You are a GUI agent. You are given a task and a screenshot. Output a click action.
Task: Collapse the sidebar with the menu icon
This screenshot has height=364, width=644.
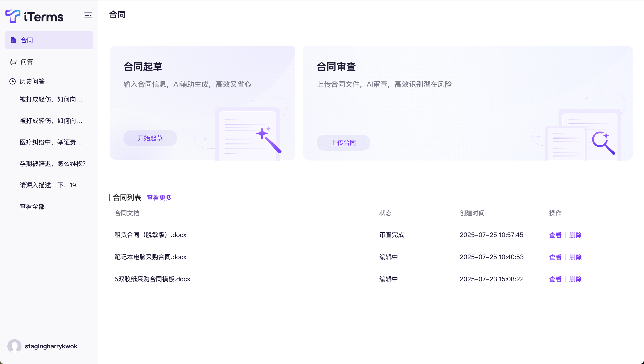point(88,15)
